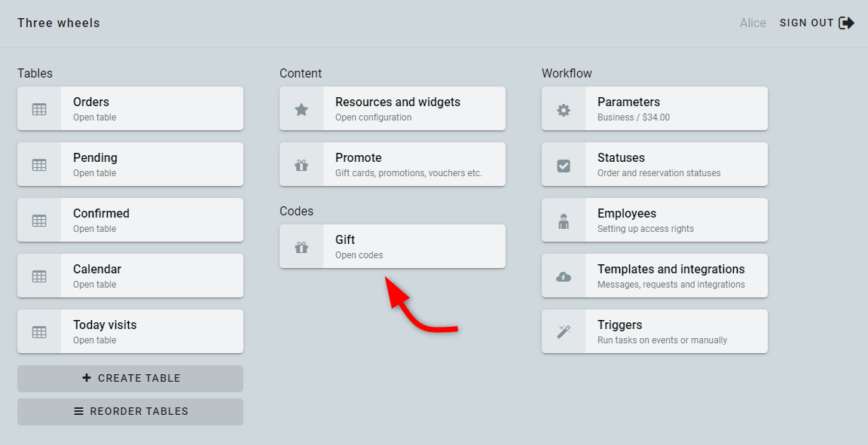The width and height of the screenshot is (868, 445).
Task: Click the Orders table grid icon
Action: point(39,109)
